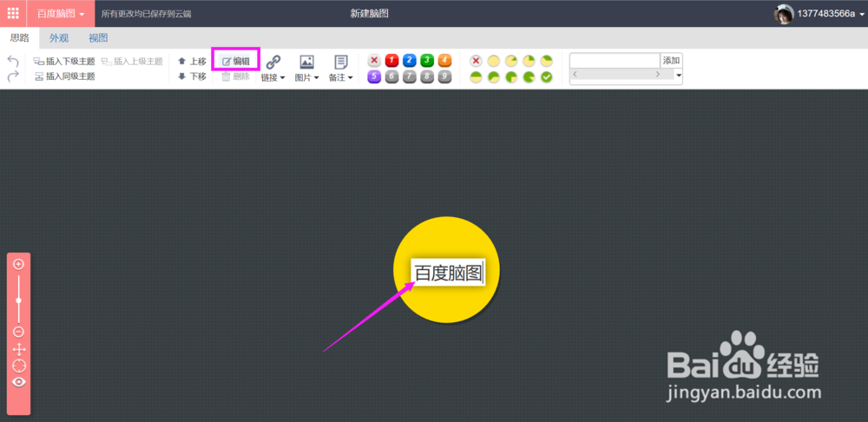Click 所有更改均已保存到云端 status text

(x=146, y=14)
